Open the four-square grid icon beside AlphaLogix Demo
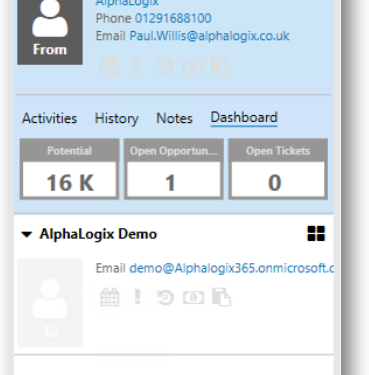Screen dimensions: 369x375 click(x=316, y=233)
